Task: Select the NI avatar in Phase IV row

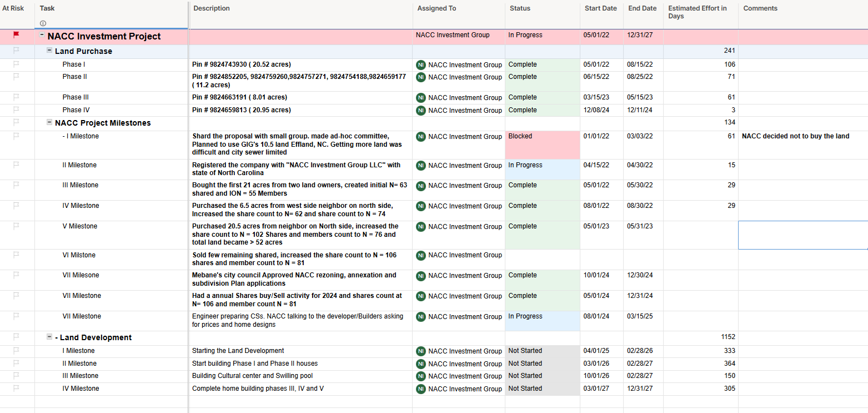Action: coord(421,111)
